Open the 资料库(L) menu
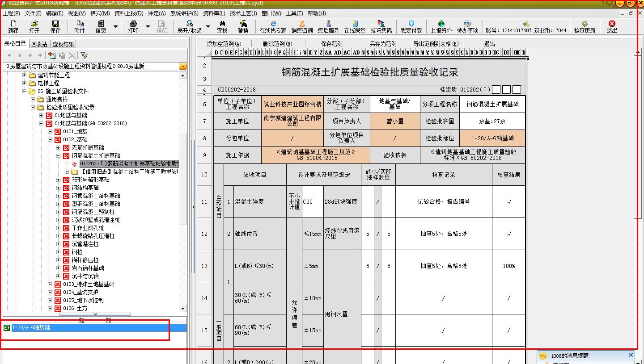 pos(213,13)
